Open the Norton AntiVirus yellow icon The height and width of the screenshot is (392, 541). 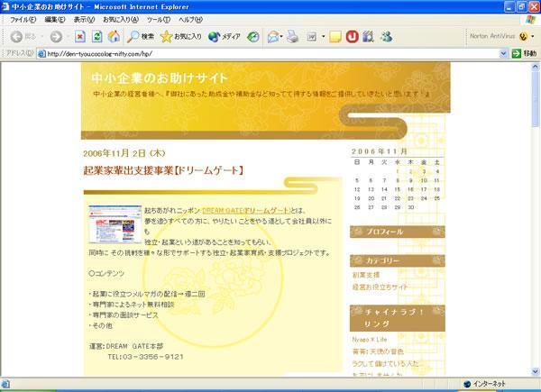point(523,36)
